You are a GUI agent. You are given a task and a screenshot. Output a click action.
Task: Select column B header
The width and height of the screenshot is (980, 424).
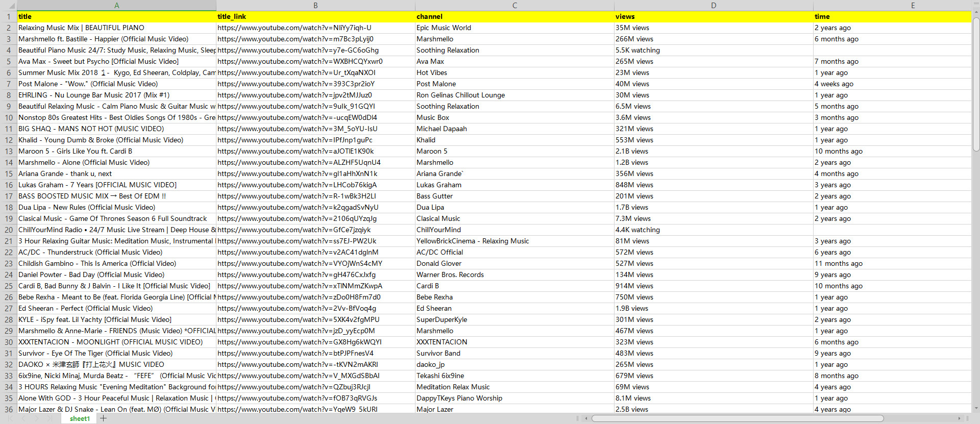pyautogui.click(x=315, y=5)
